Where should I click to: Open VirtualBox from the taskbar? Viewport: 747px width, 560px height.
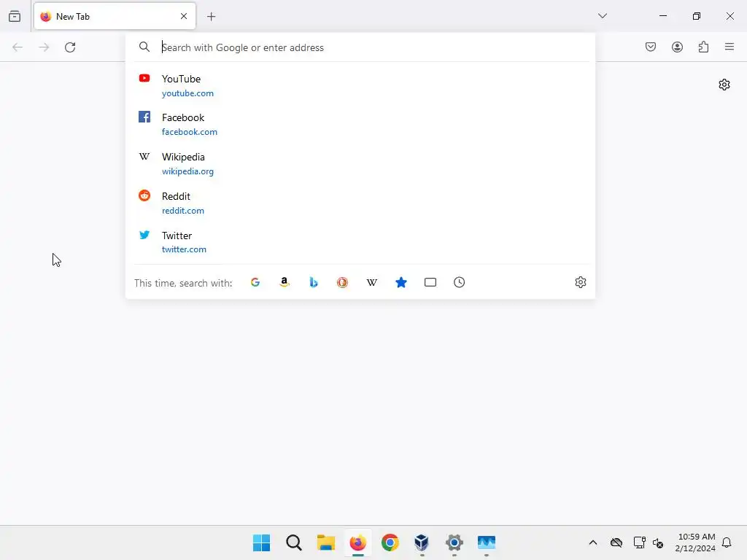pyautogui.click(x=422, y=542)
